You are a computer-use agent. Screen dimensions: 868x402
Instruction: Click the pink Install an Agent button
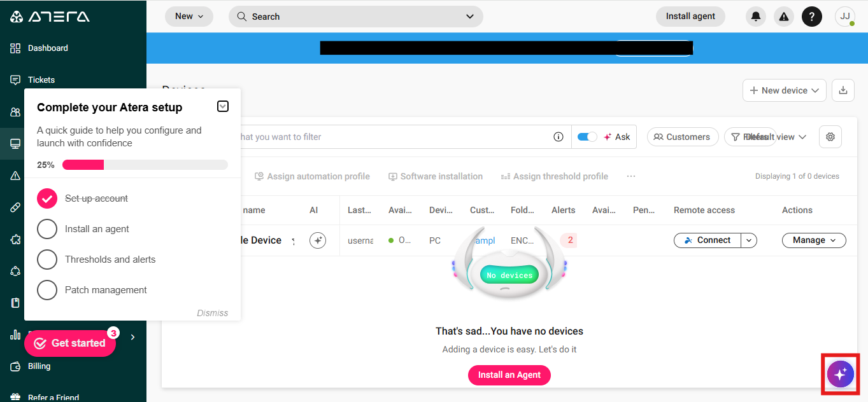click(509, 375)
